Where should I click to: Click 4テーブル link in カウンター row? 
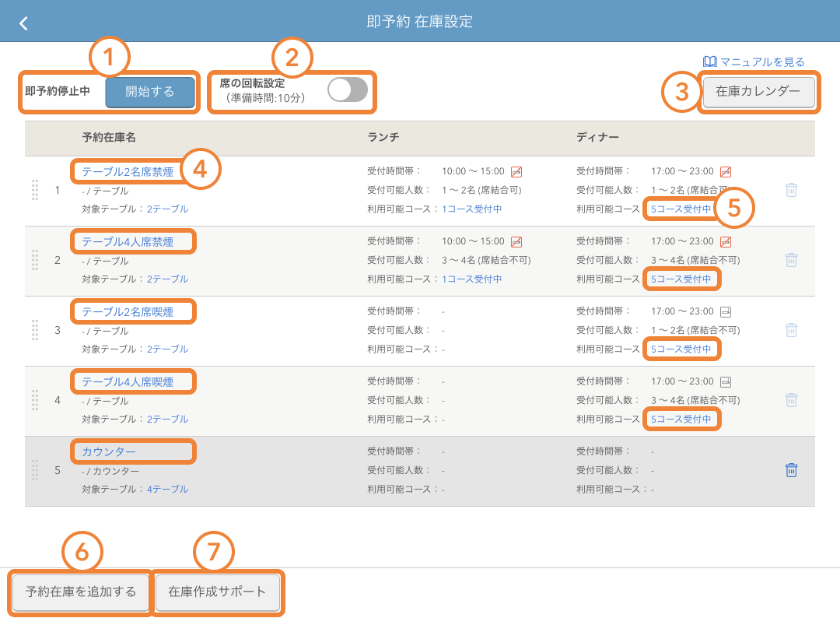point(167,490)
